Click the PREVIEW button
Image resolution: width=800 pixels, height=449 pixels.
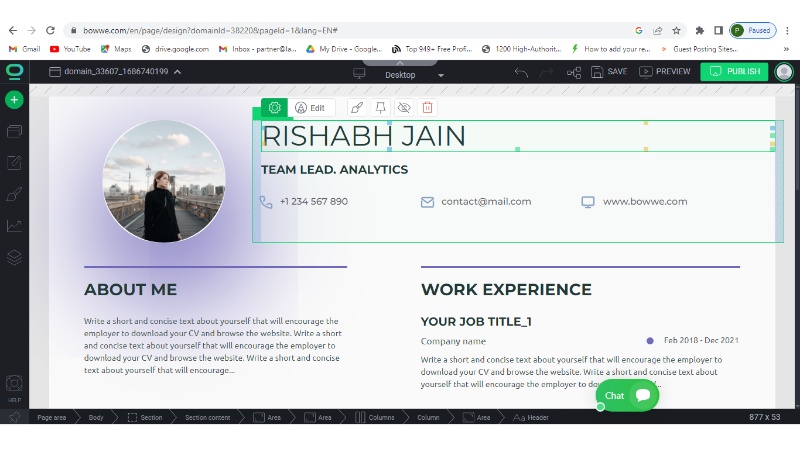coord(665,72)
